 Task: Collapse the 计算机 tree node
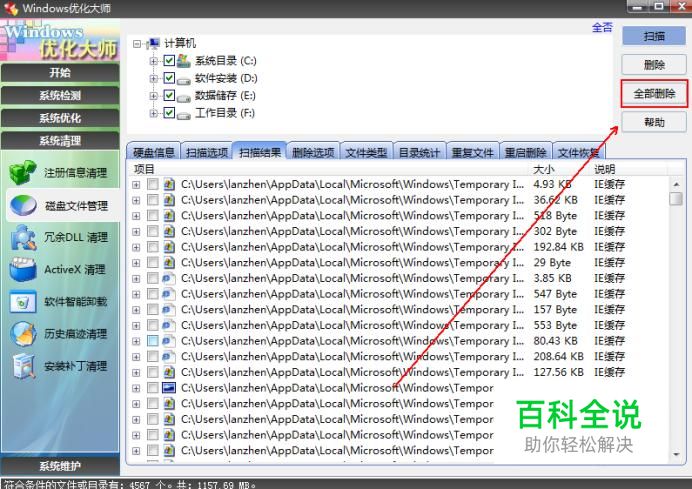tap(137, 44)
